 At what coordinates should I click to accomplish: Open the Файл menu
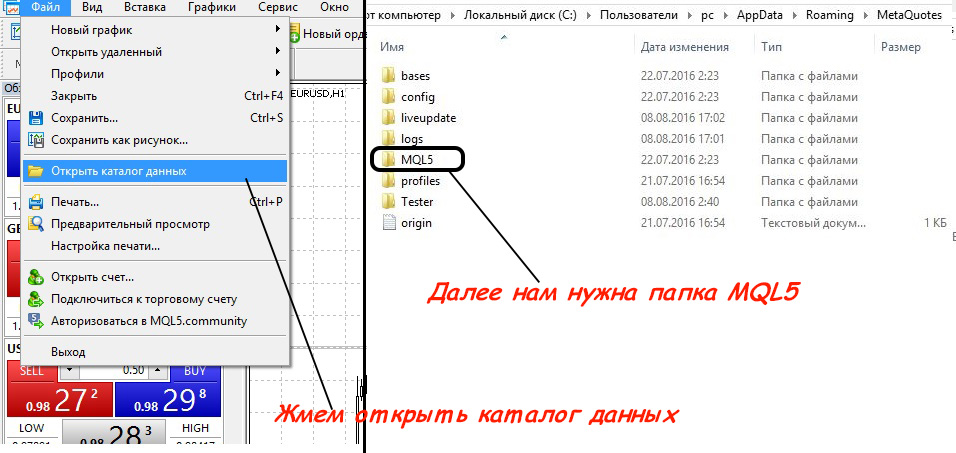pos(45,7)
